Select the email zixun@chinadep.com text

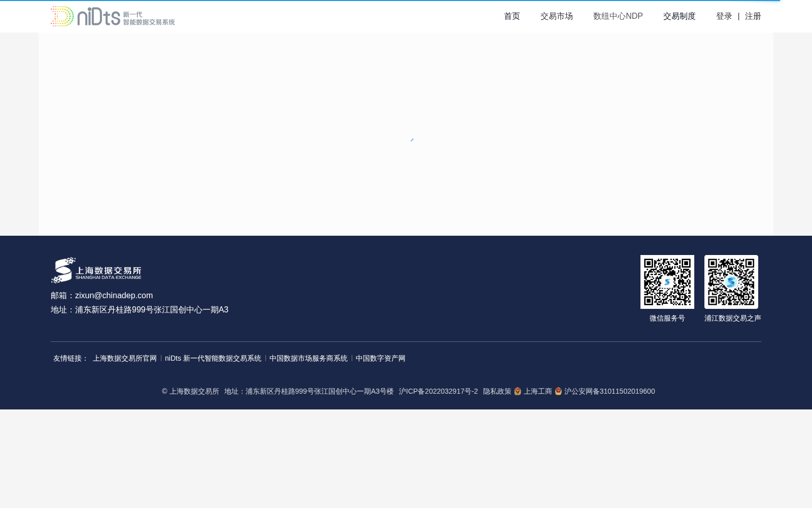(114, 296)
